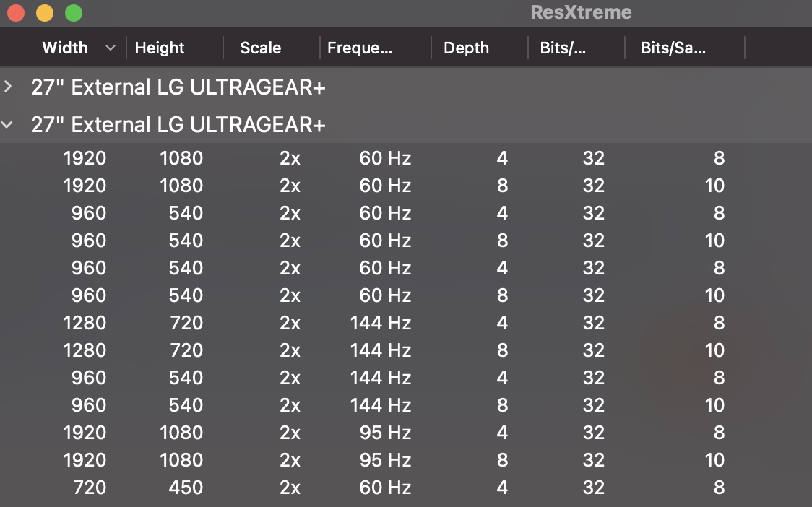The width and height of the screenshot is (812, 507).
Task: Zoom the ResXtreme window with the green button
Action: point(74,13)
